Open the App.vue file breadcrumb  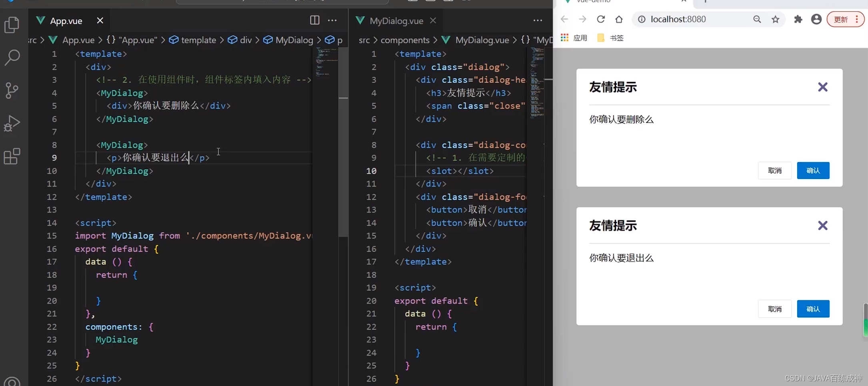click(x=72, y=40)
